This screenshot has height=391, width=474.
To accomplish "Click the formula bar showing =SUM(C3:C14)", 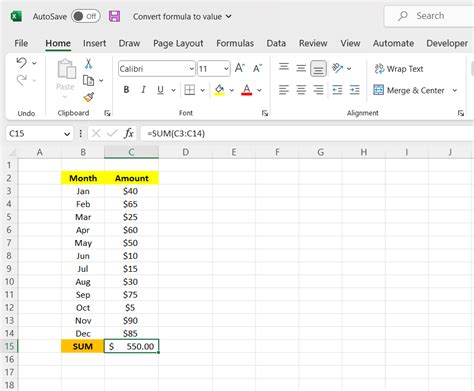I will (x=307, y=134).
